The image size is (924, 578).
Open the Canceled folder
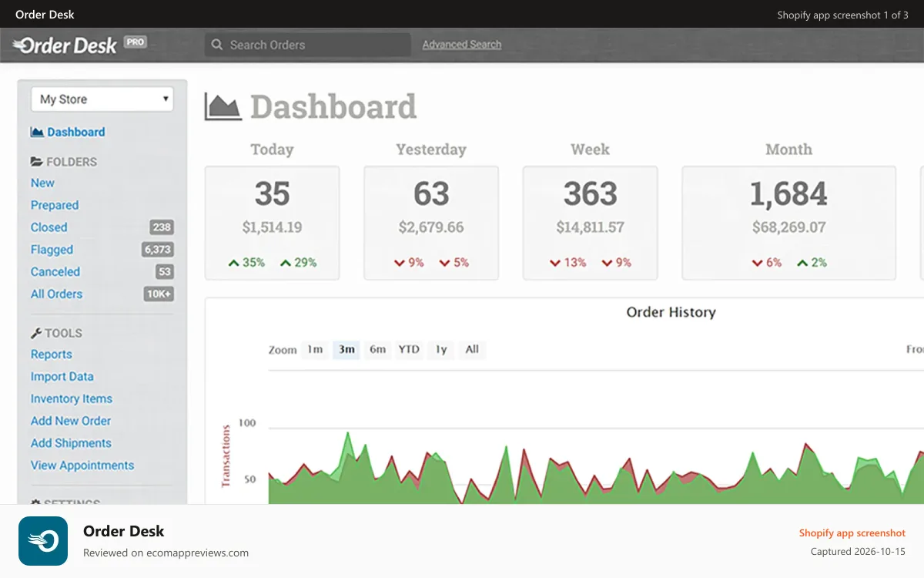click(x=55, y=272)
